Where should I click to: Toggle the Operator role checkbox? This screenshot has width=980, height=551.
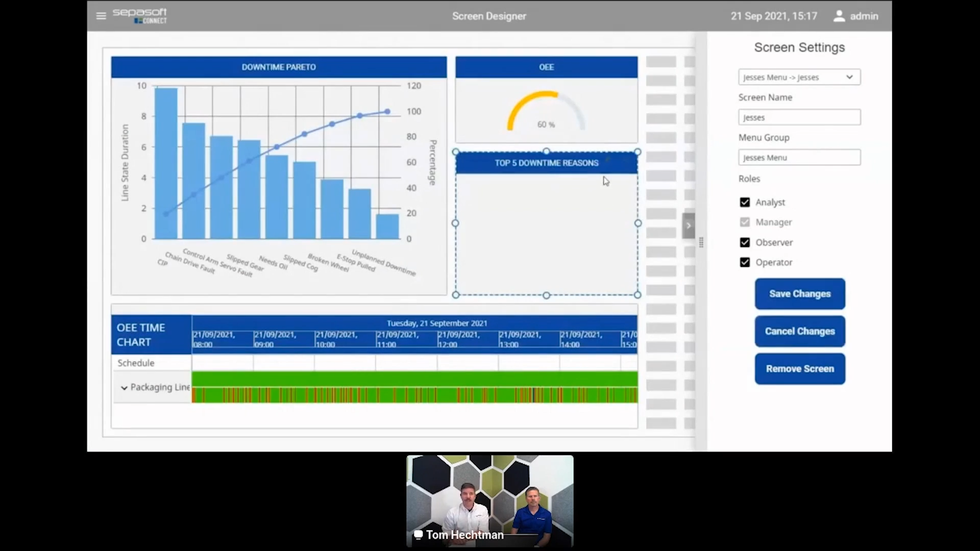[745, 262]
